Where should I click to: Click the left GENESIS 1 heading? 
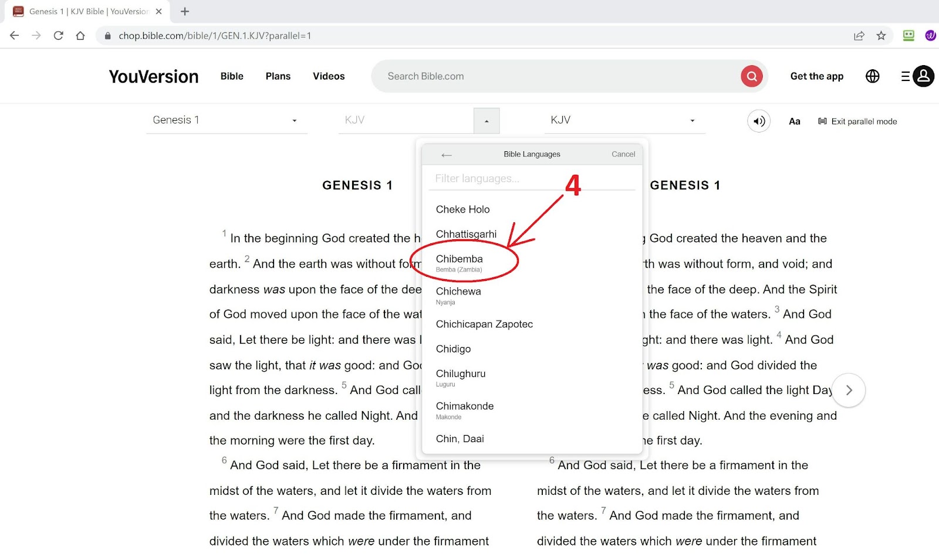coord(357,185)
